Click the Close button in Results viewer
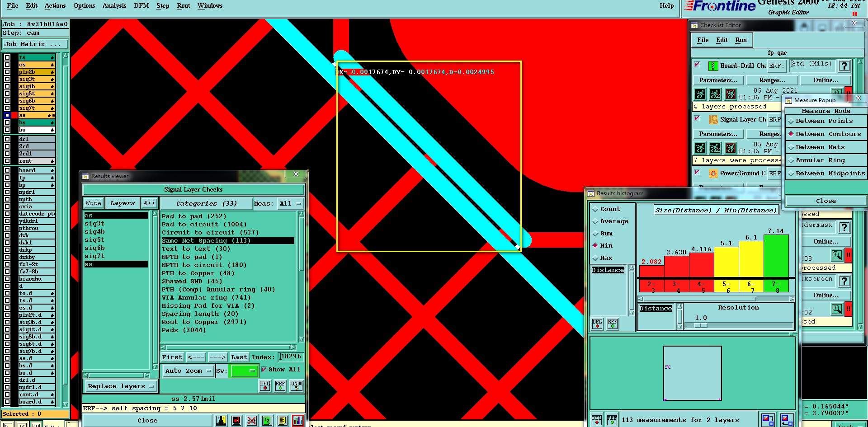 tap(147, 421)
